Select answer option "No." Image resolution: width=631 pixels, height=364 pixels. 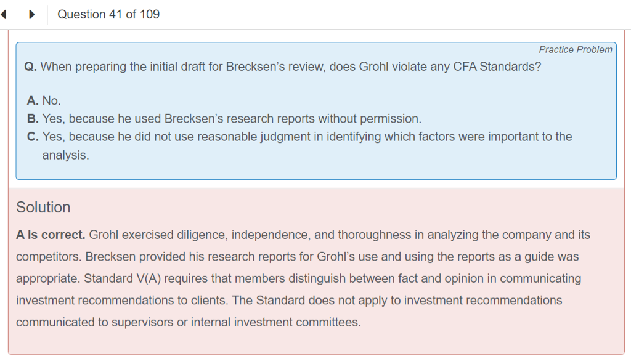(x=52, y=100)
